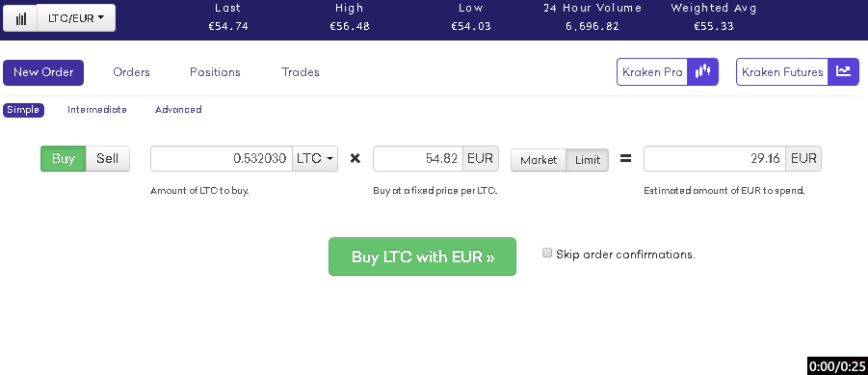Viewport: 868px width, 375px height.
Task: Choose the Market order type
Action: [x=539, y=160]
